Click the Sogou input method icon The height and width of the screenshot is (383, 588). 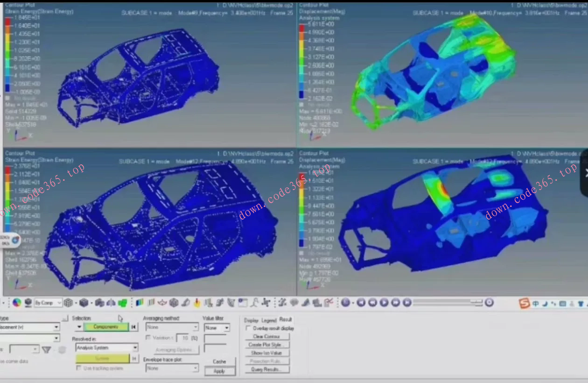tap(525, 304)
